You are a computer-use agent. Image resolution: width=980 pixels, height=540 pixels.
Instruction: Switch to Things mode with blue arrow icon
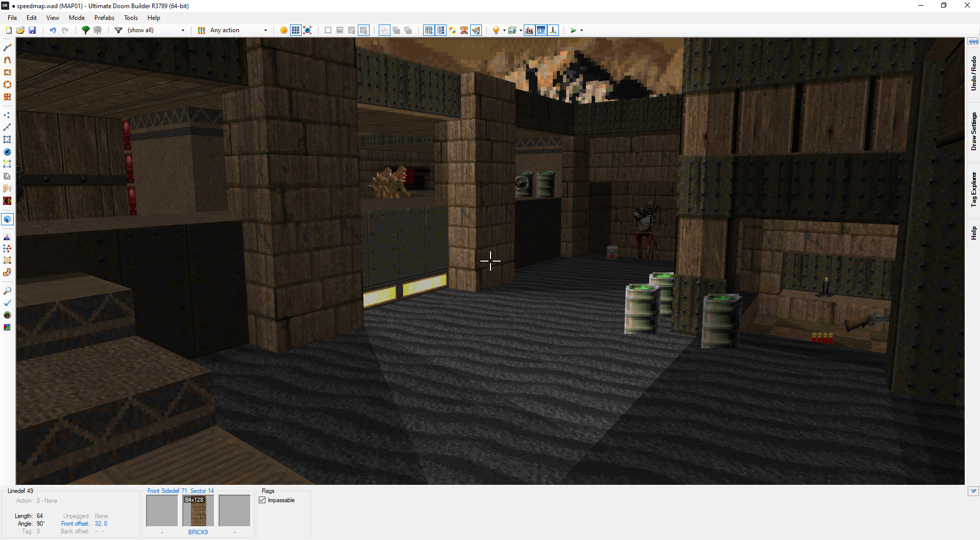7,152
